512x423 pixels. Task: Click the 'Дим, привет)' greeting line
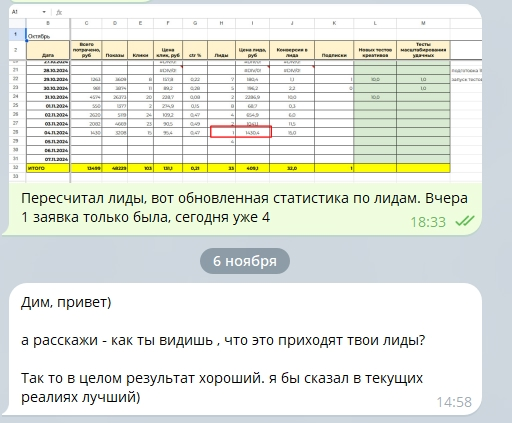66,303
